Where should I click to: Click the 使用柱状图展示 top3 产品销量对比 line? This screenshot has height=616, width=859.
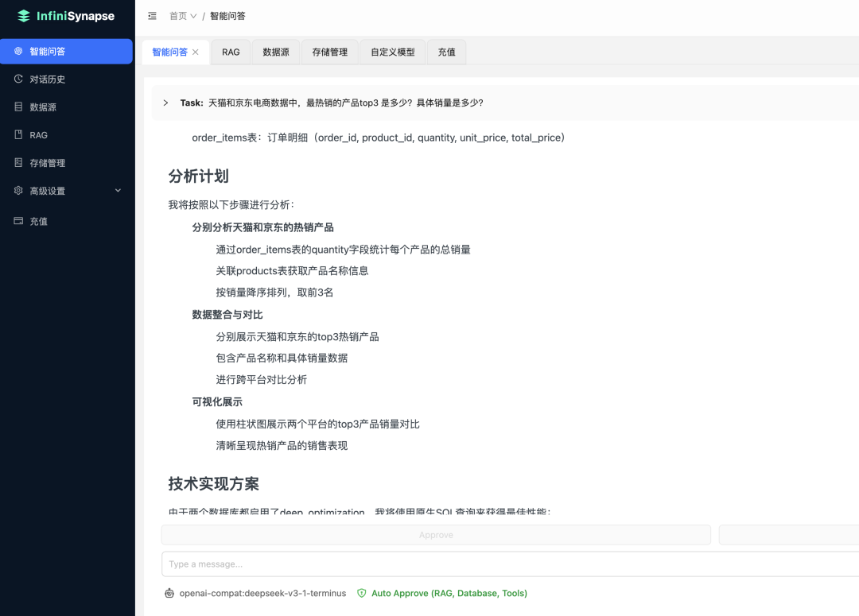tap(317, 424)
